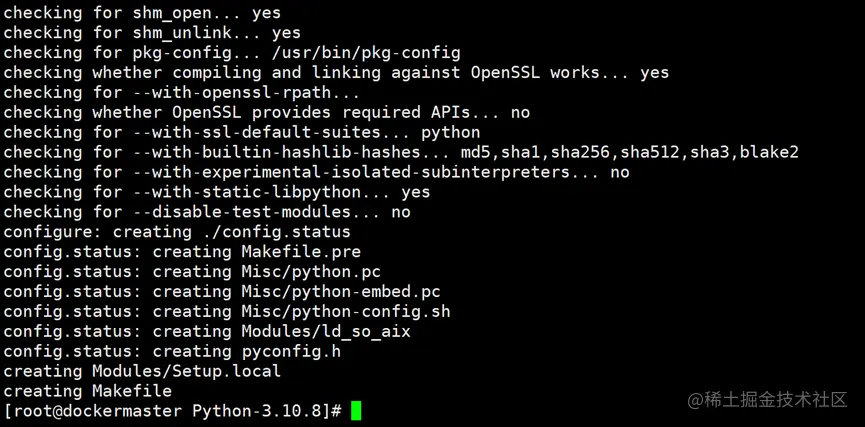Click the 'checking for shm_open' line
Screen dimensions: 865x427
click(142, 13)
